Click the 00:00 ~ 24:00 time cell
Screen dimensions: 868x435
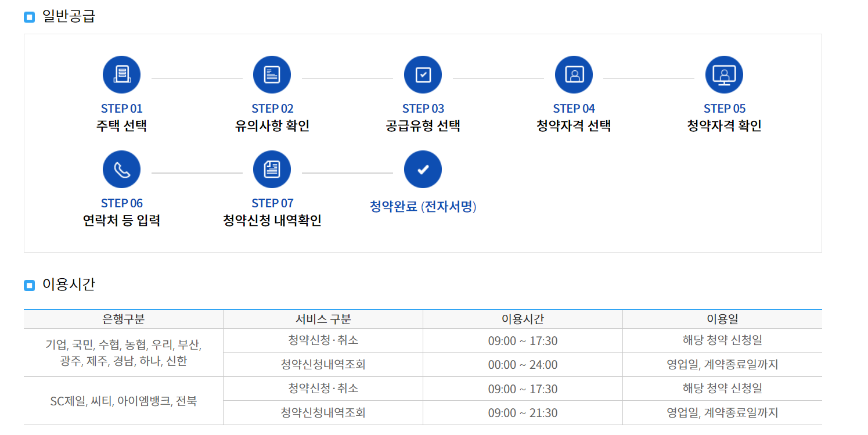522,365
